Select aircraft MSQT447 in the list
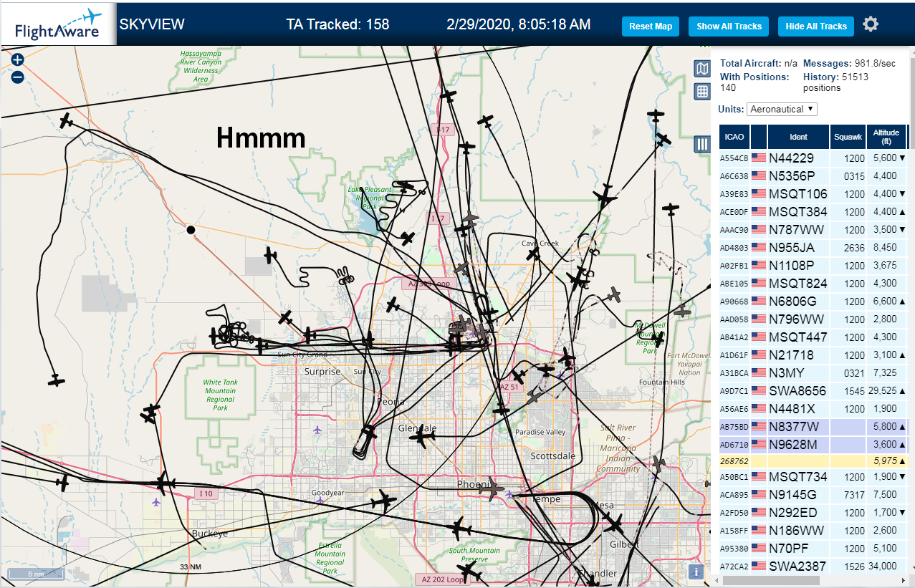 [813, 337]
